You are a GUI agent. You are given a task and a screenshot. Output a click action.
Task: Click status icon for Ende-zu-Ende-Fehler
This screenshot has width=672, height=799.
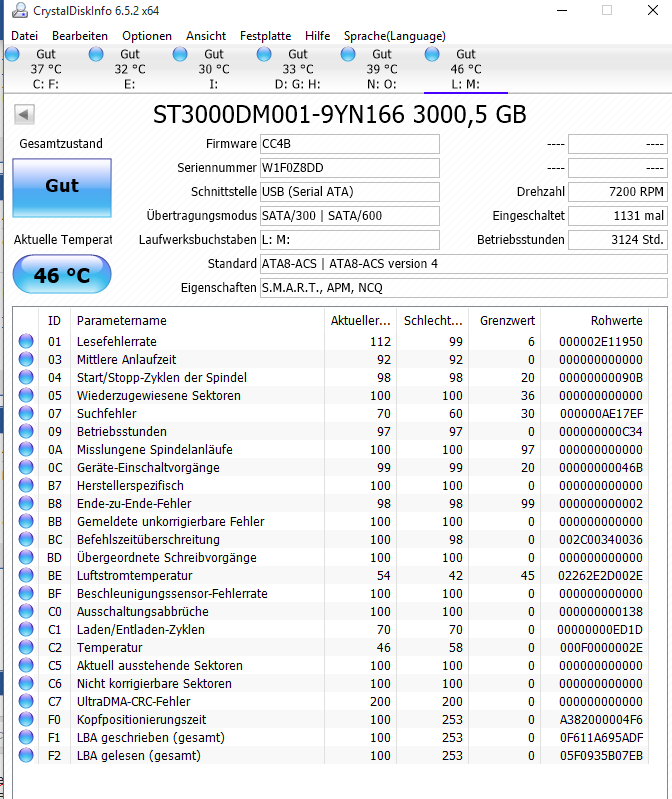26,503
